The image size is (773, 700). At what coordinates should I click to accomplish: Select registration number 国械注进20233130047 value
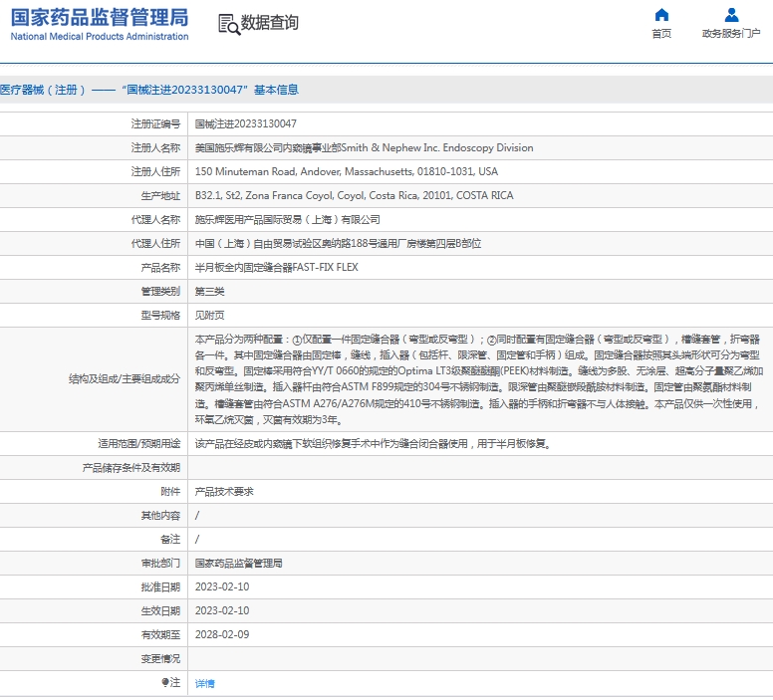[245, 123]
